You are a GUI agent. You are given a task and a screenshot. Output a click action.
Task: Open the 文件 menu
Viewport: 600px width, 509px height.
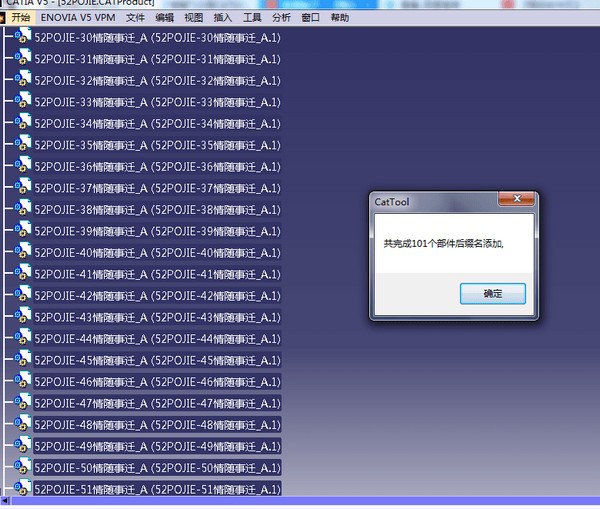[135, 18]
